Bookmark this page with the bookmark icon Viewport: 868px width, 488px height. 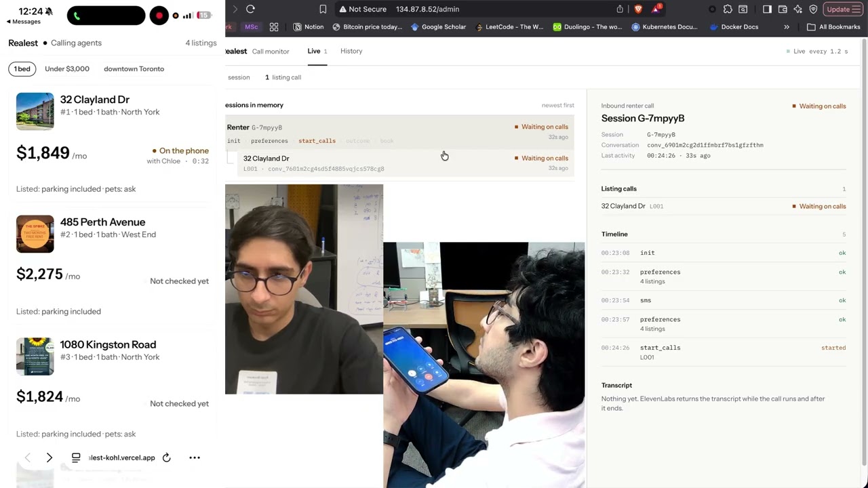(323, 9)
